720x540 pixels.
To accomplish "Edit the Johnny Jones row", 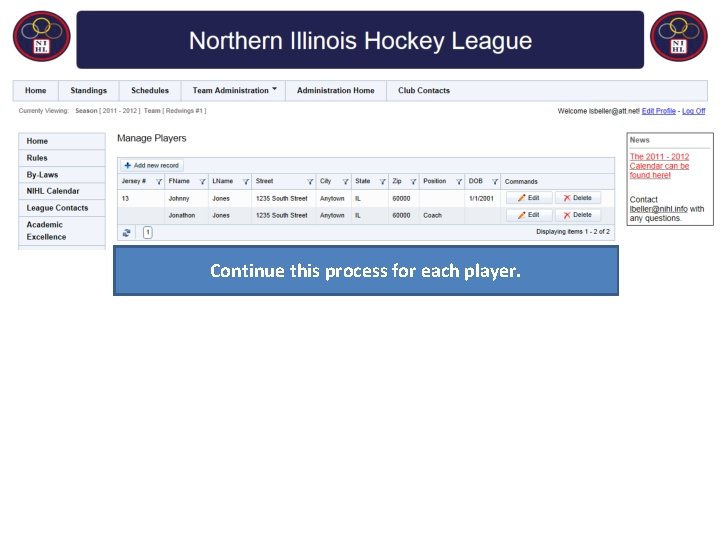I will tap(529, 198).
